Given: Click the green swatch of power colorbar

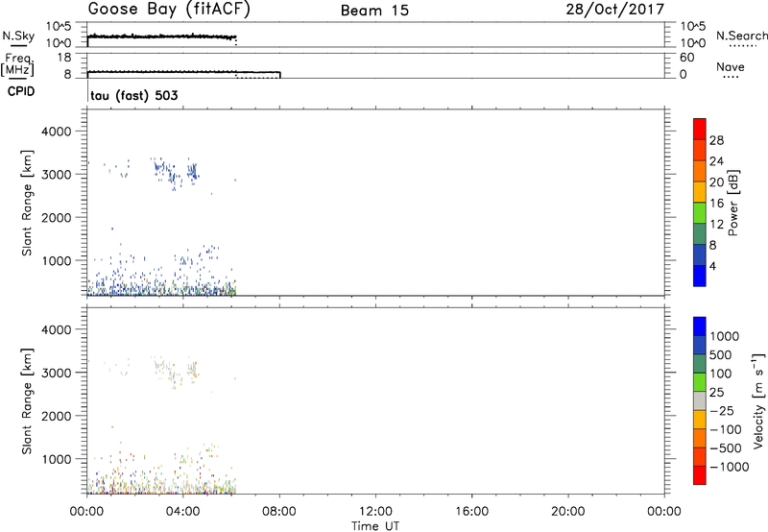Looking at the screenshot, I should [x=700, y=212].
